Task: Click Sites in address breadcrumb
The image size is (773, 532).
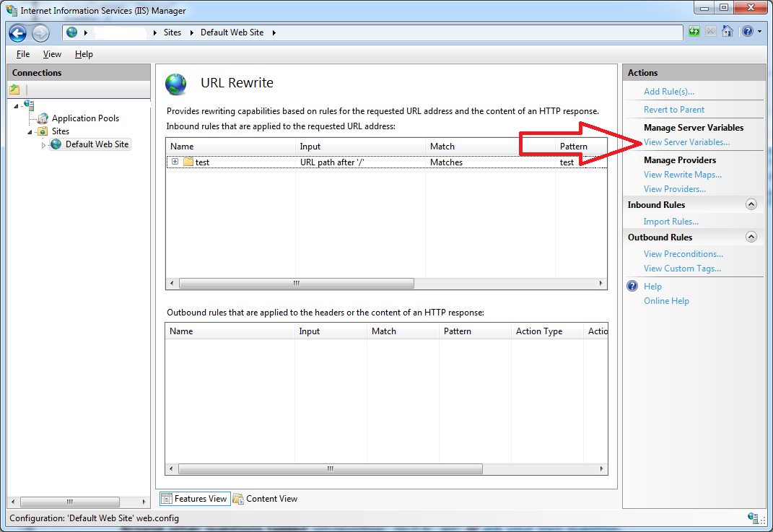Action: click(x=172, y=32)
